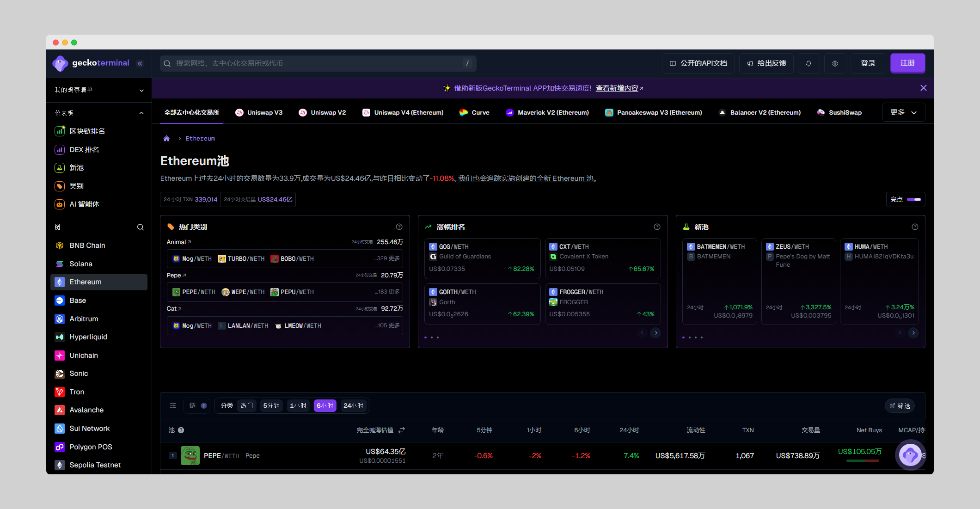Screen dimensions: 980x509
Task: Open 区块链排名 chain ranking icon
Action: pos(60,131)
